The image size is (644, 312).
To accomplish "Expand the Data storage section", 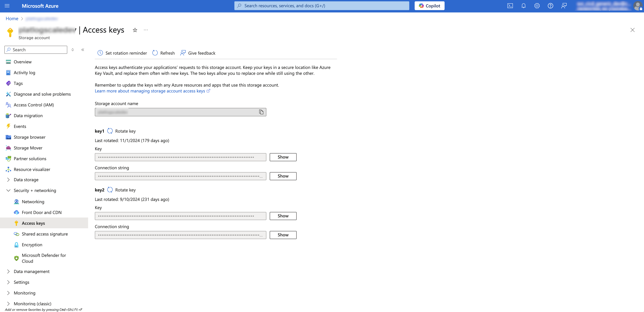I will pos(26,180).
